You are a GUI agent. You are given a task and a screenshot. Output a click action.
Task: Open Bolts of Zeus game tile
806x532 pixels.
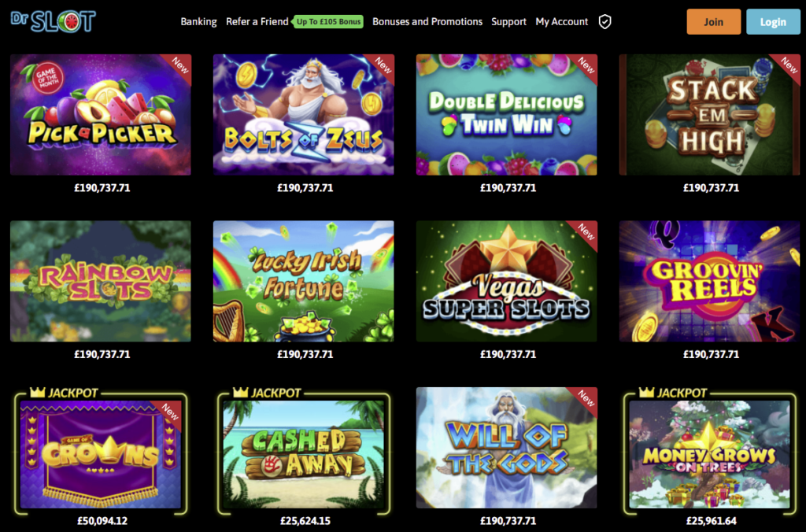pyautogui.click(x=304, y=115)
